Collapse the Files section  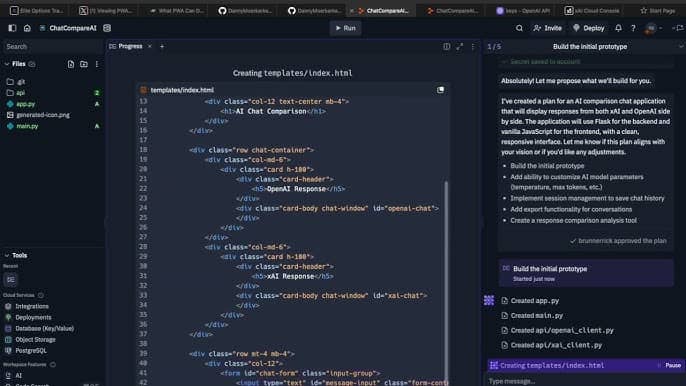point(7,64)
